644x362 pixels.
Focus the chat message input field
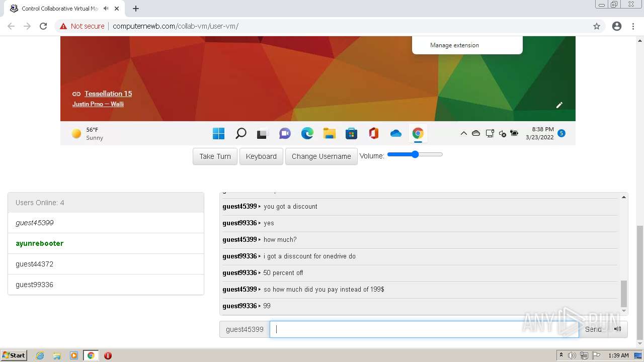[424, 329]
